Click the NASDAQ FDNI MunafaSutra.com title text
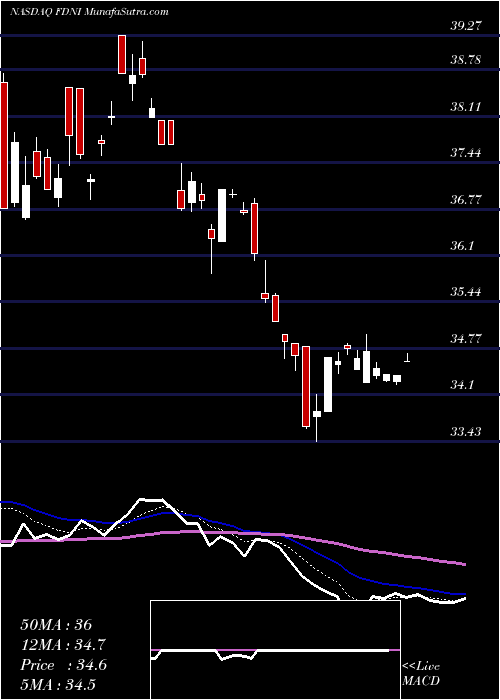Viewport: 500px width, 700px height. (x=89, y=12)
